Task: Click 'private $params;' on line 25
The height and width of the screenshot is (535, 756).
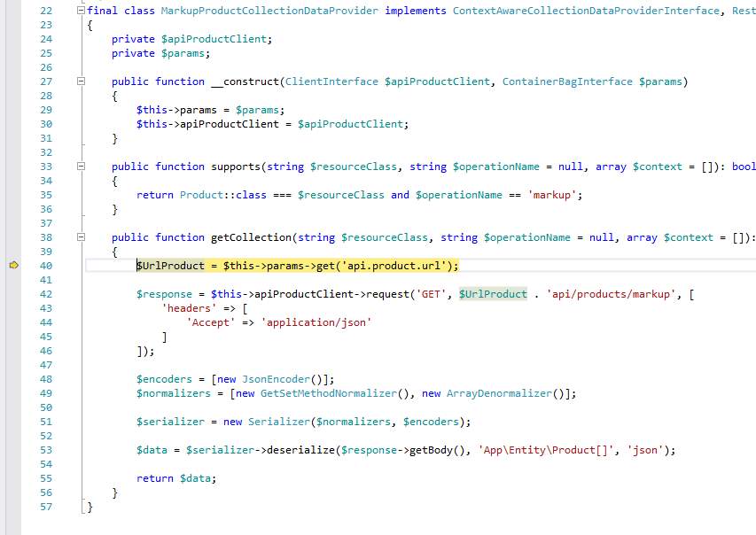Action: click(161, 53)
